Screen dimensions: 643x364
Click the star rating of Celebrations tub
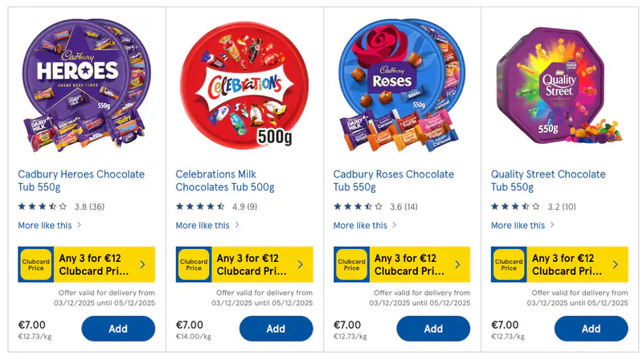point(200,207)
